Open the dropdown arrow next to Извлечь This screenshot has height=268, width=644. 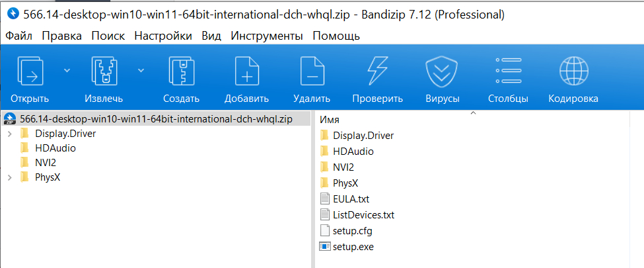(x=141, y=70)
